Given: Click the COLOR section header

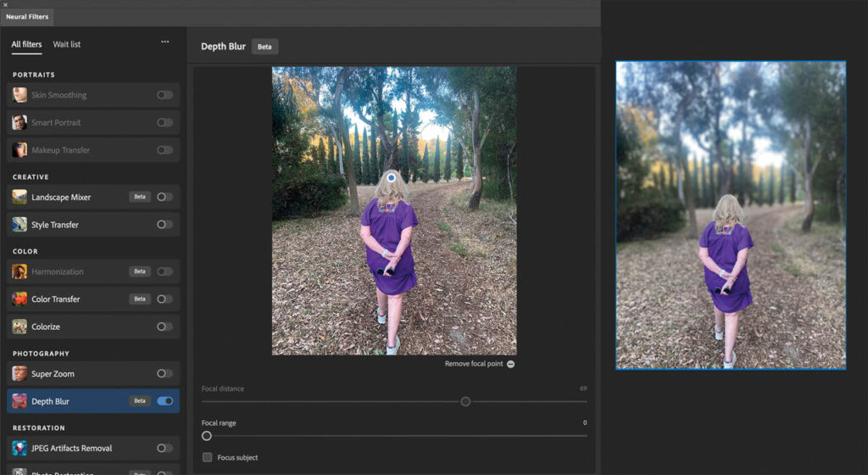Looking at the screenshot, I should (25, 251).
